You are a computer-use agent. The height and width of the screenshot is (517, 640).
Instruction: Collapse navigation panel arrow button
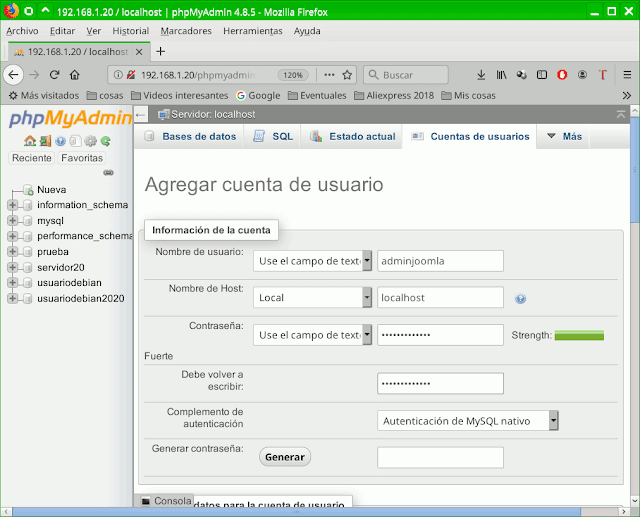coord(141,115)
